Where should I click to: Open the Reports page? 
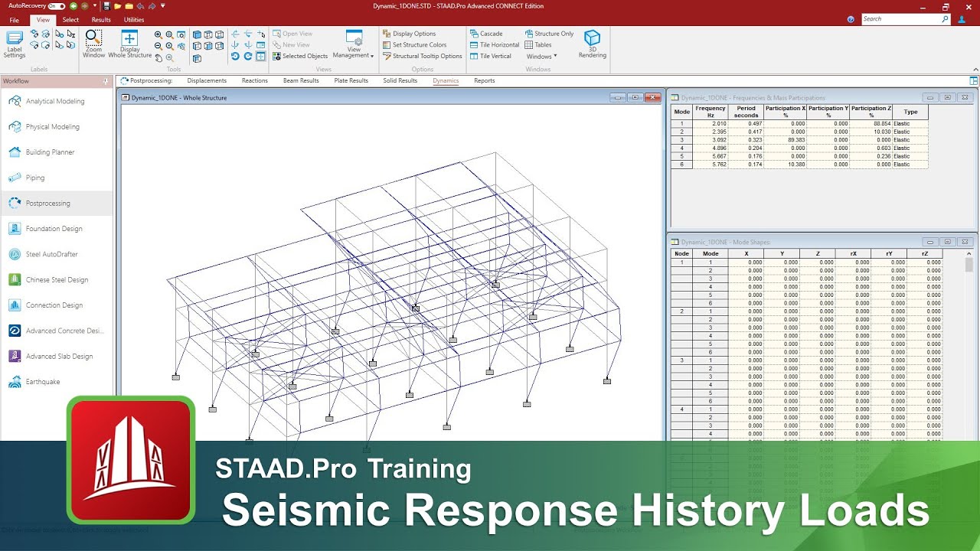tap(484, 80)
